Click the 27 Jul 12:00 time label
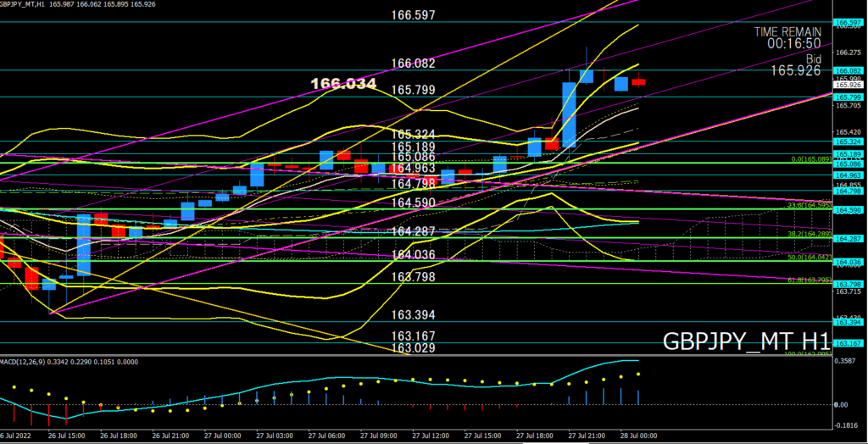Screen dimensions: 868x444 point(430,436)
